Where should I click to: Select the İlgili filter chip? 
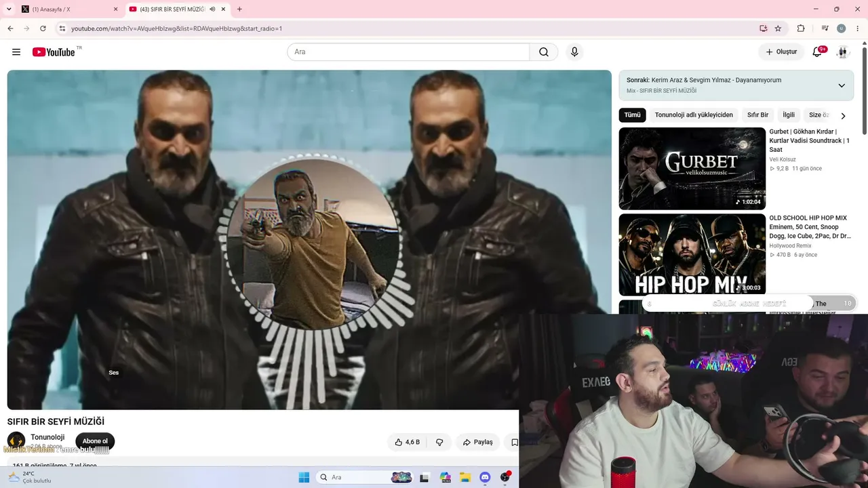pos(789,115)
